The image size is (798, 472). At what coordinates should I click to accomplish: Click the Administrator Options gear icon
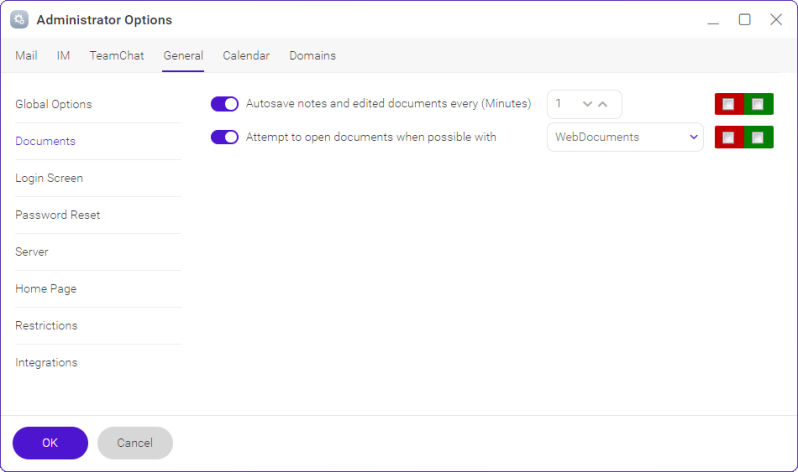(x=19, y=20)
